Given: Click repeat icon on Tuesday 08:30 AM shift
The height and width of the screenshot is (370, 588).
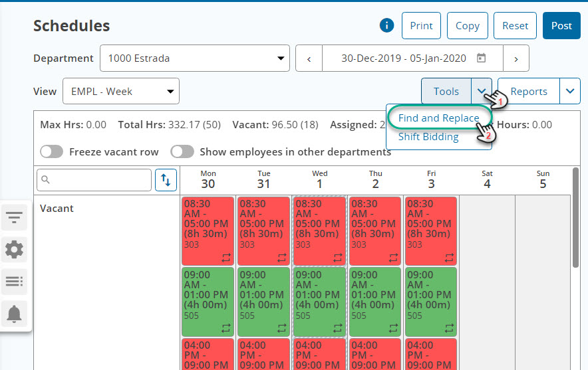Looking at the screenshot, I should coord(282,258).
